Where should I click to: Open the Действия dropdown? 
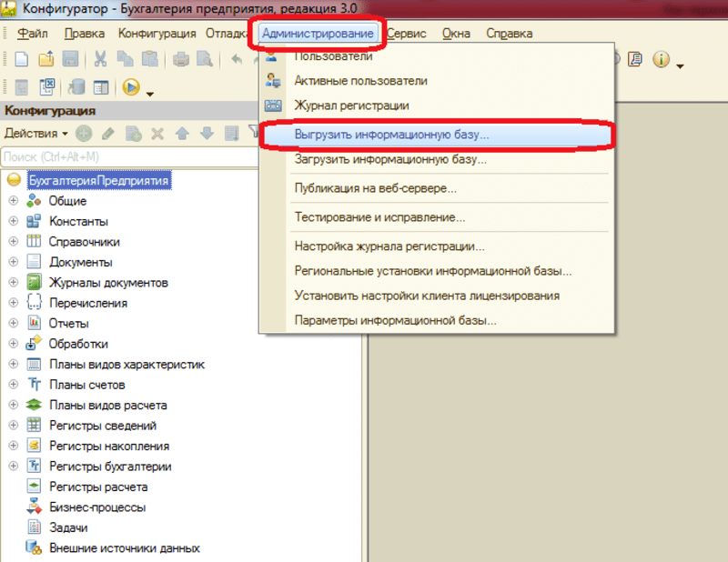click(x=36, y=134)
